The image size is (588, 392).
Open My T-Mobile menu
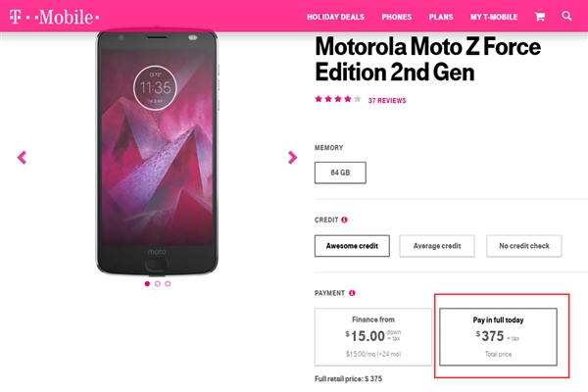tap(493, 17)
